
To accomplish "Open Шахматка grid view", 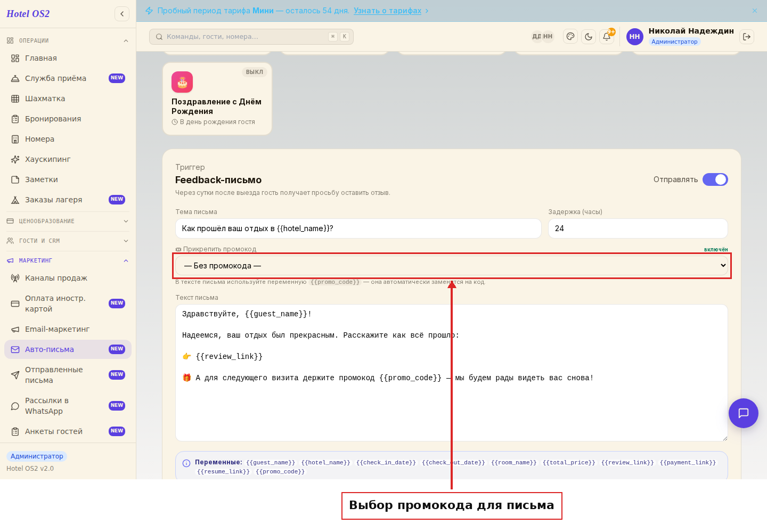I will point(68,99).
